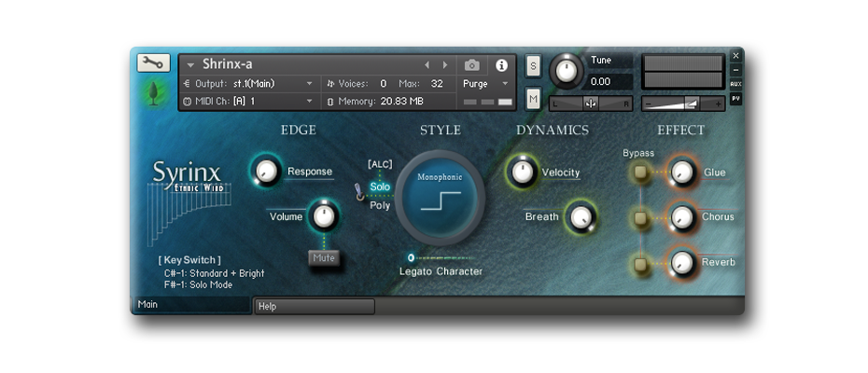Open the instrument info icon
868x373 pixels.
click(501, 65)
